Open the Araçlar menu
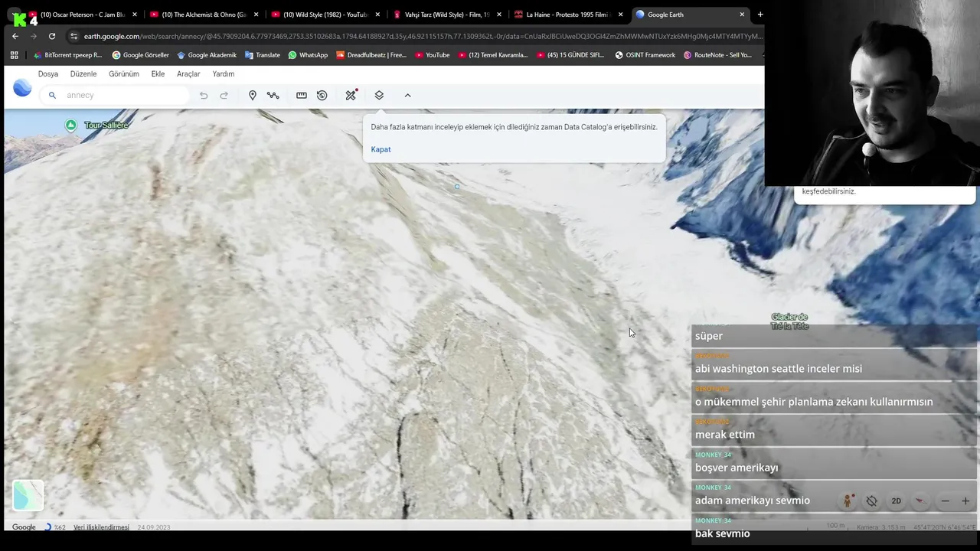This screenshot has height=551, width=980. (x=188, y=74)
